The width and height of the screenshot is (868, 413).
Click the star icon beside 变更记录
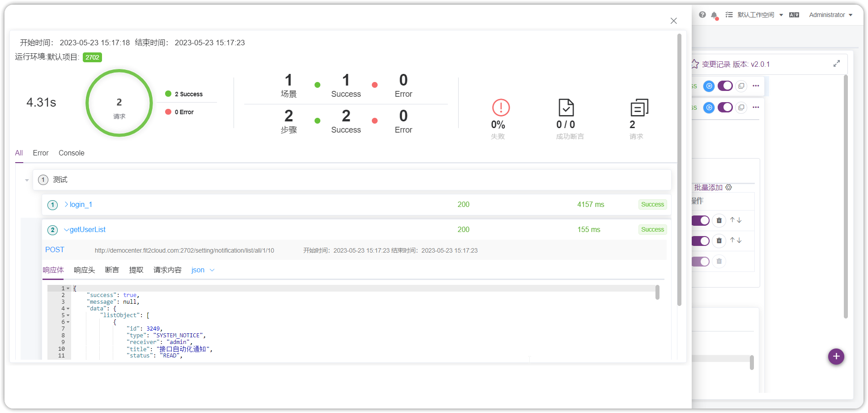pyautogui.click(x=695, y=64)
